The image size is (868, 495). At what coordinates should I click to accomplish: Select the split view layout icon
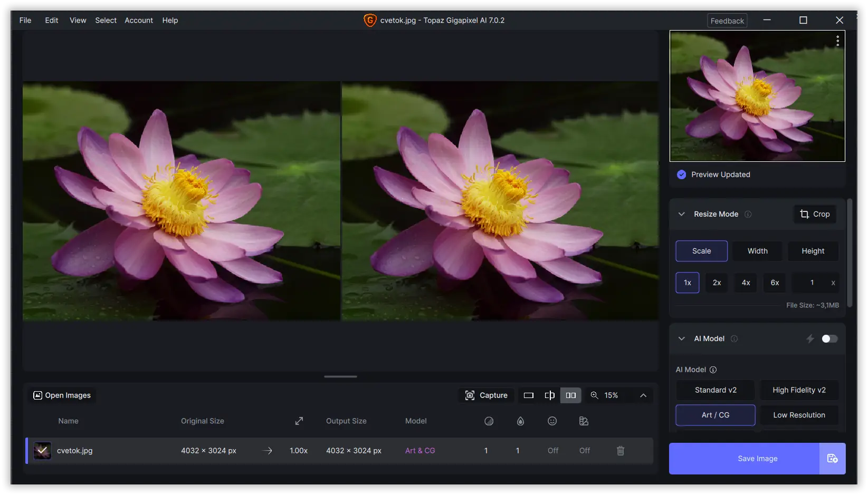coord(549,395)
